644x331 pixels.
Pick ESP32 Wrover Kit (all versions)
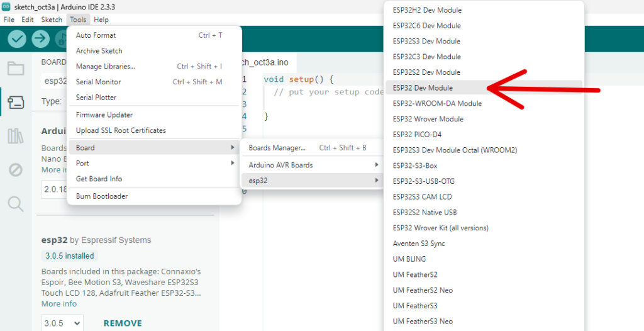point(484,228)
